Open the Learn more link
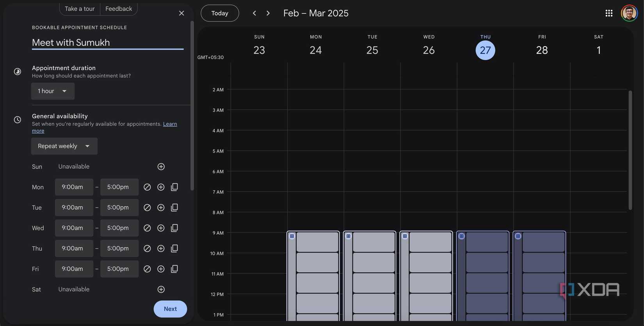The width and height of the screenshot is (644, 326). tap(170, 124)
